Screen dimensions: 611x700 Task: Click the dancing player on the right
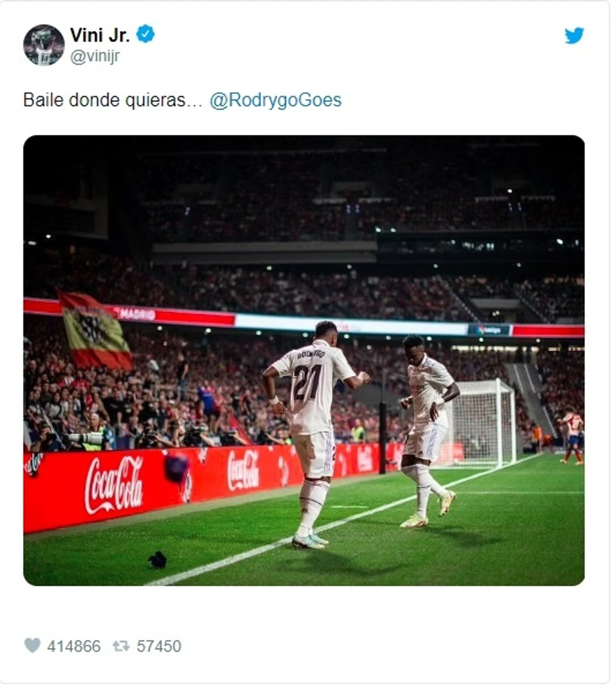[x=428, y=431]
